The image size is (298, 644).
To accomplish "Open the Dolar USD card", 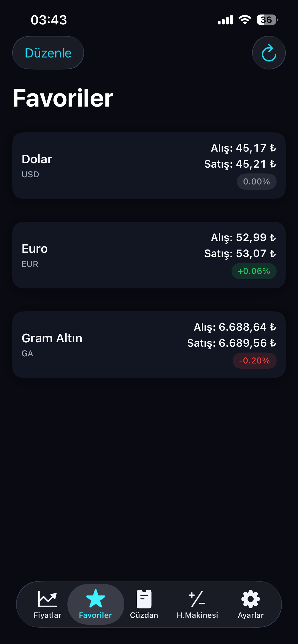I will pyautogui.click(x=149, y=166).
